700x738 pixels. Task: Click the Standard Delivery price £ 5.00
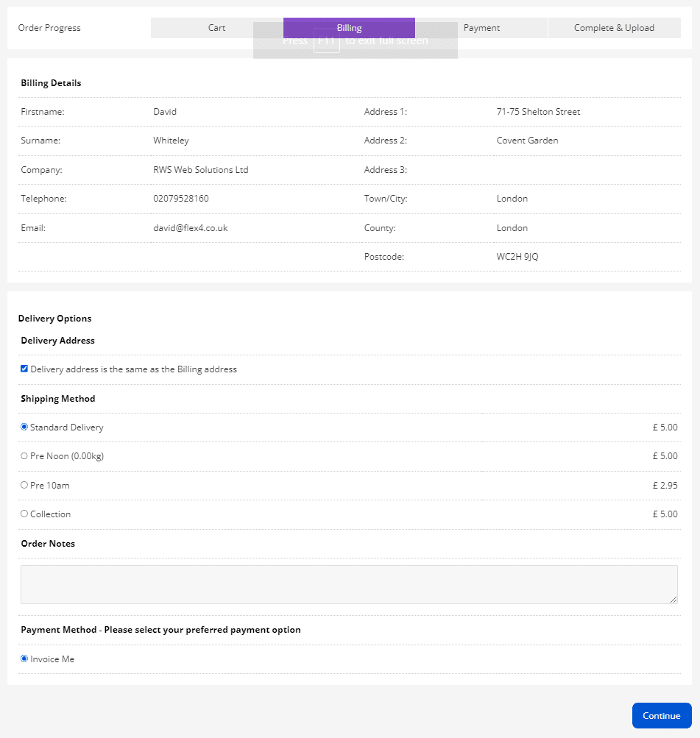pyautogui.click(x=665, y=427)
